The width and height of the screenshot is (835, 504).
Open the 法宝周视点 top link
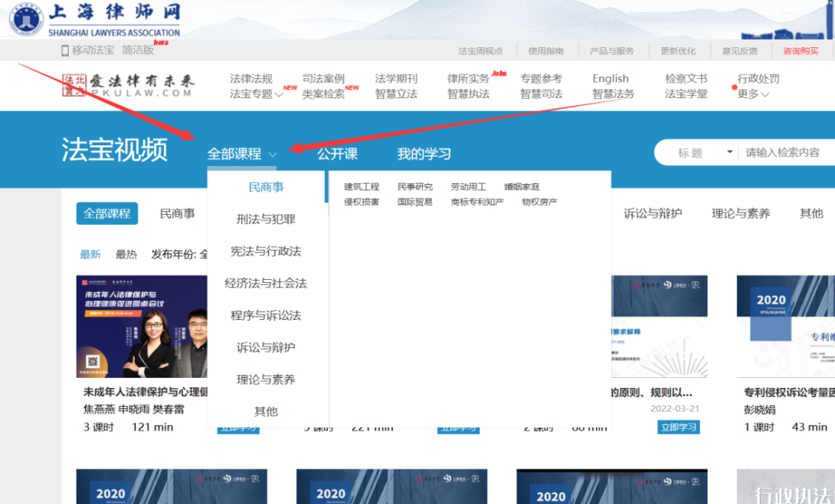pos(480,51)
